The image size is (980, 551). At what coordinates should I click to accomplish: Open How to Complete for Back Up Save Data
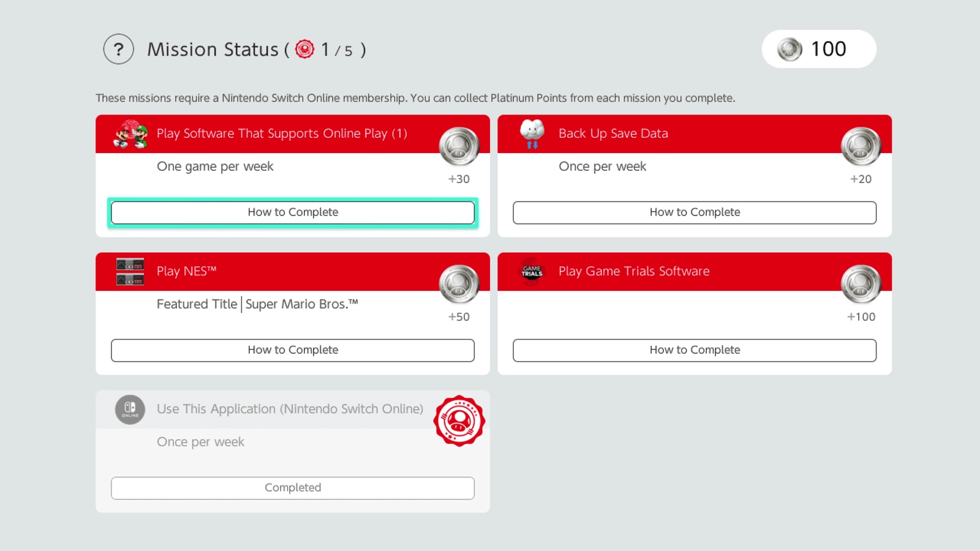tap(695, 212)
